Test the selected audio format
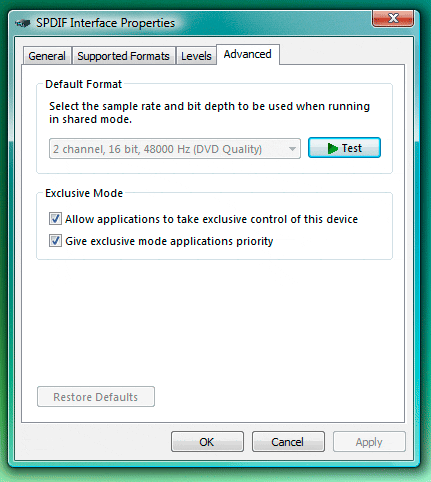Viewport: 431px width, 482px height. (344, 148)
